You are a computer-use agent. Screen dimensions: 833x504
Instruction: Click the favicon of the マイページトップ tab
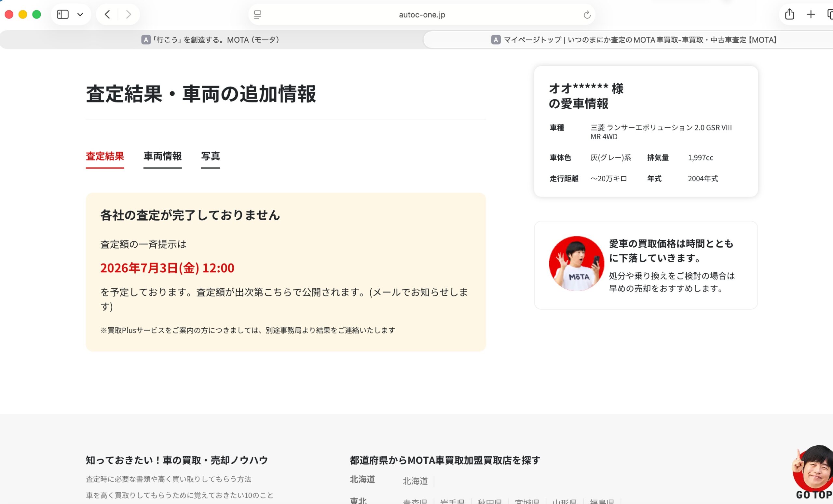tap(496, 40)
